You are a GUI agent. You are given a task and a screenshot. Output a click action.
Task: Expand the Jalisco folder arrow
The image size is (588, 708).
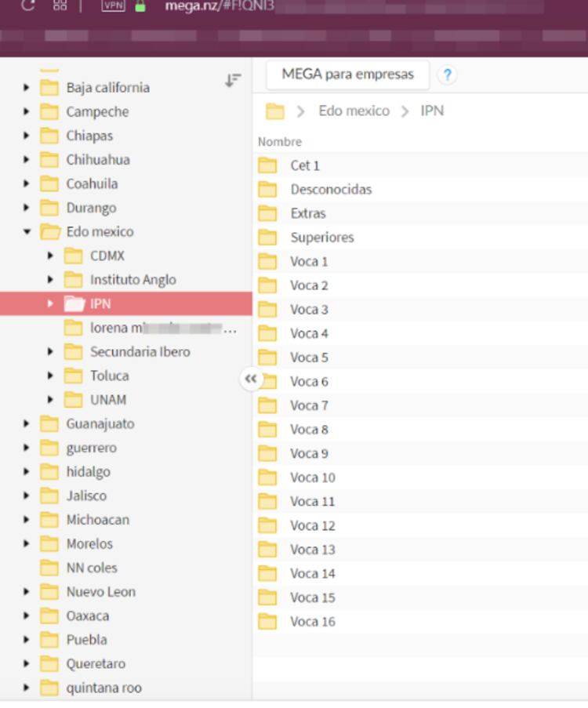pos(27,496)
